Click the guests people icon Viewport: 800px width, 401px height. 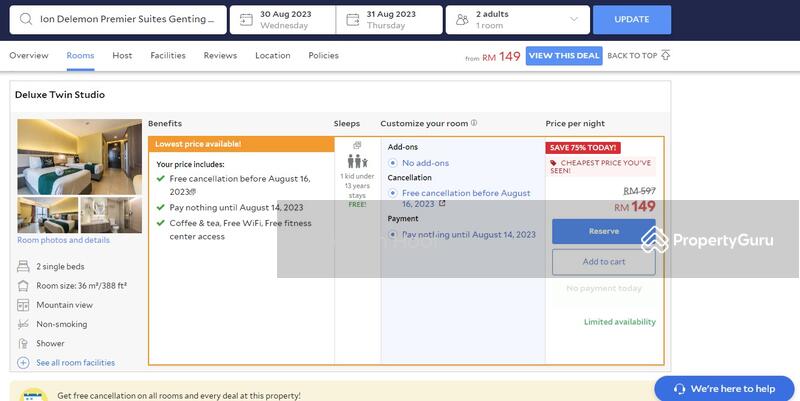461,19
